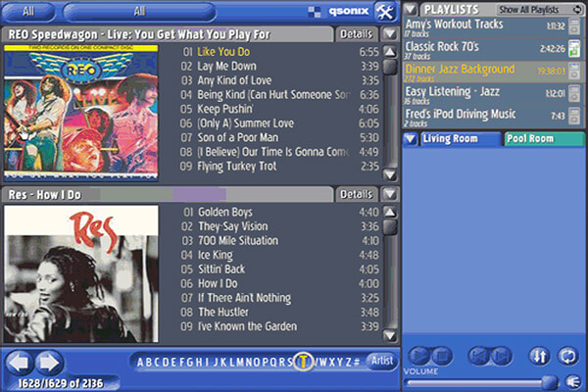Click the Res track list scrollbar thumb
Viewport: 588px width, 392px height.
[390, 227]
